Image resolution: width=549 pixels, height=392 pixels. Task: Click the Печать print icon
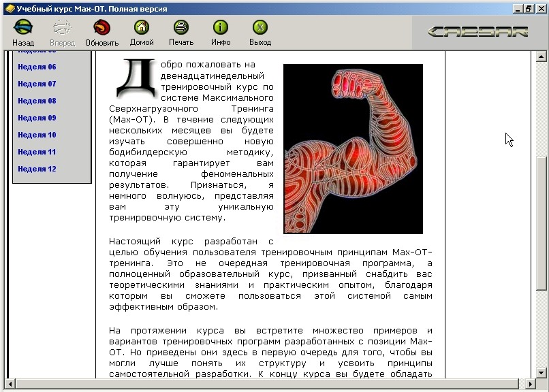pyautogui.click(x=180, y=31)
